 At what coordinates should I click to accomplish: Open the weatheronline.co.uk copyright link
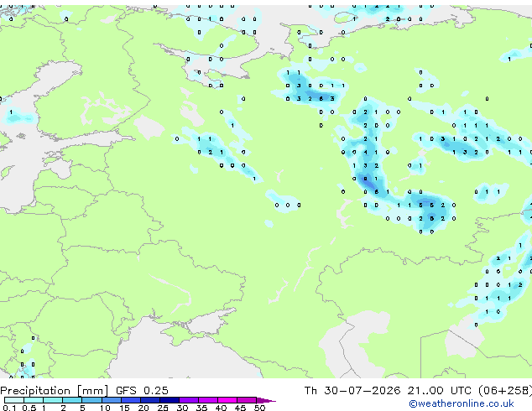click(461, 404)
